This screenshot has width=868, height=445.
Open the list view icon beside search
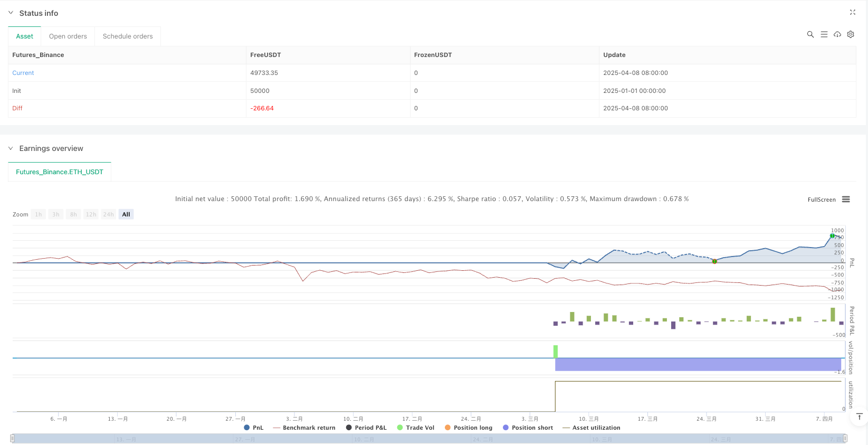click(824, 34)
